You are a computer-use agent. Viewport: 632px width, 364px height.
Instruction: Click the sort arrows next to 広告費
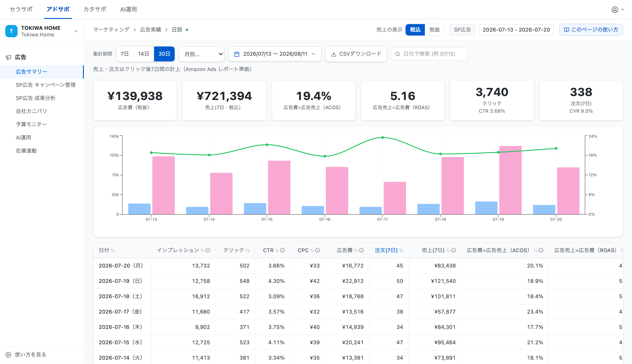pyautogui.click(x=356, y=250)
